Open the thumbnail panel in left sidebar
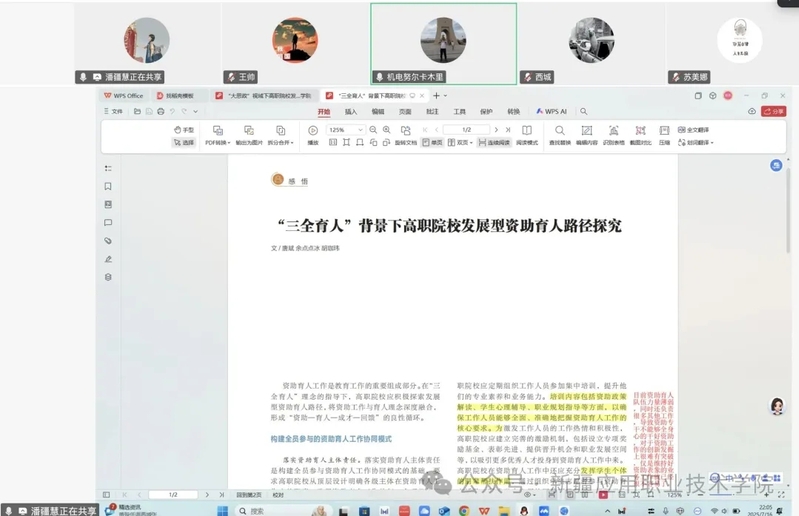This screenshot has height=516, width=799. pyautogui.click(x=108, y=204)
